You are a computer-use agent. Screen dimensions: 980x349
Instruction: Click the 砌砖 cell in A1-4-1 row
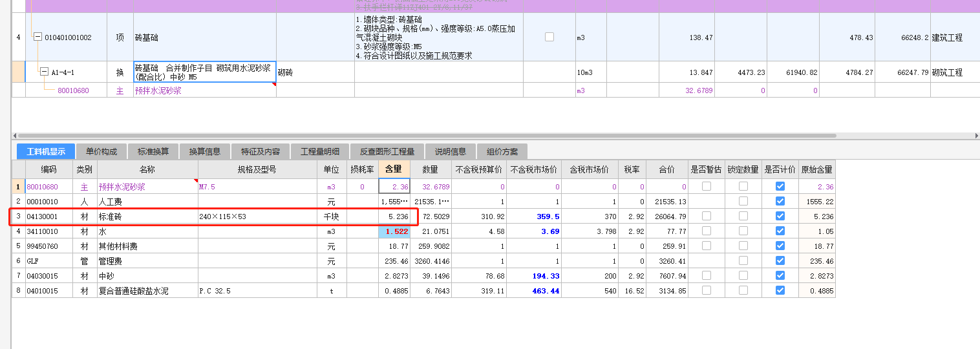[285, 72]
